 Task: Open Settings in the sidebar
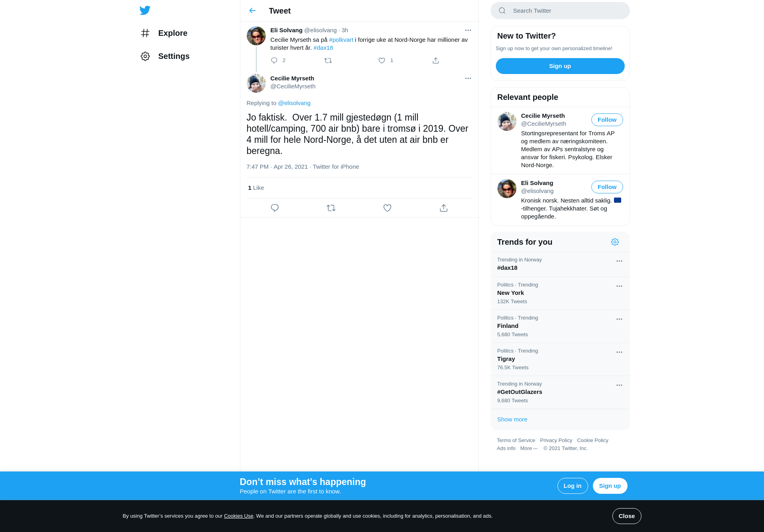pyautogui.click(x=165, y=56)
